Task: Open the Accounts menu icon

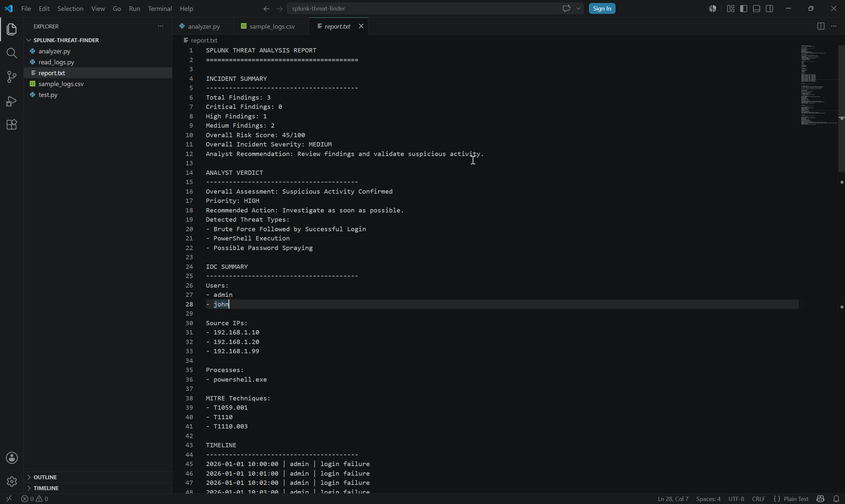Action: [12, 458]
